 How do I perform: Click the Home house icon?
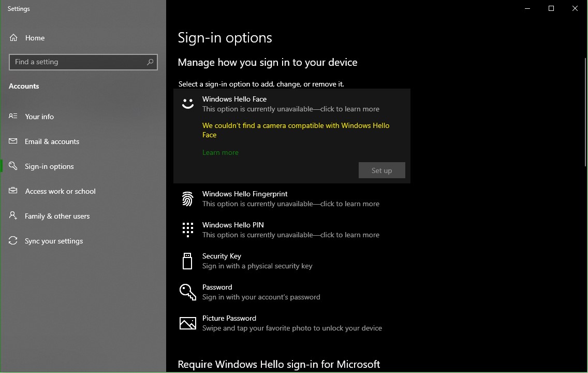pyautogui.click(x=13, y=37)
